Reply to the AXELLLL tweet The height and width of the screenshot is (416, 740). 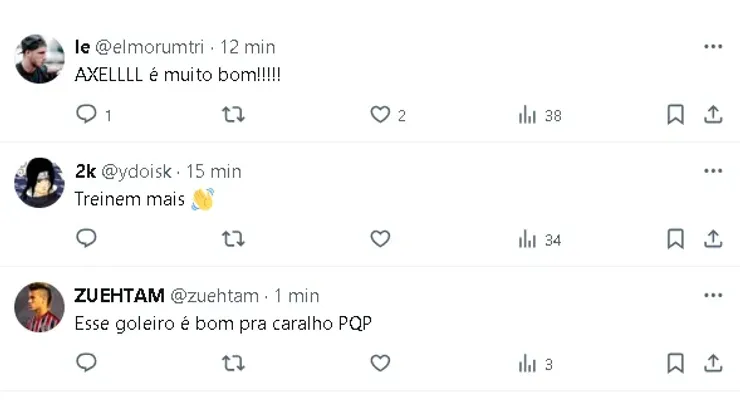[87, 115]
